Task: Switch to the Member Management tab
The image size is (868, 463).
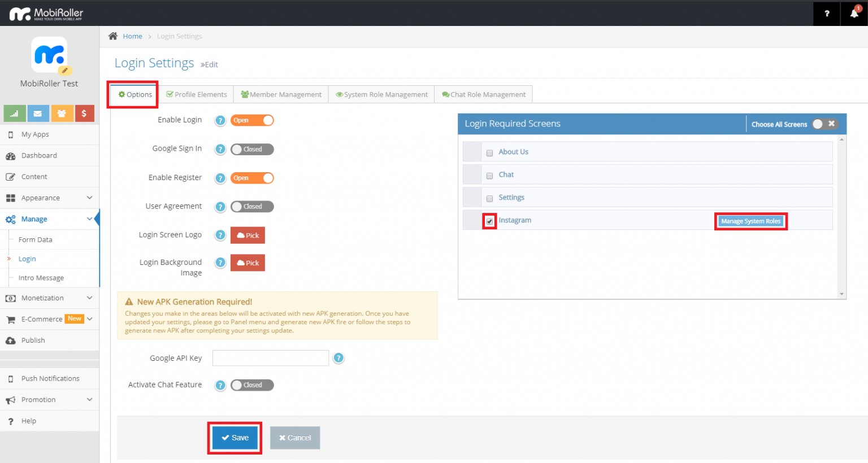Action: 281,94
